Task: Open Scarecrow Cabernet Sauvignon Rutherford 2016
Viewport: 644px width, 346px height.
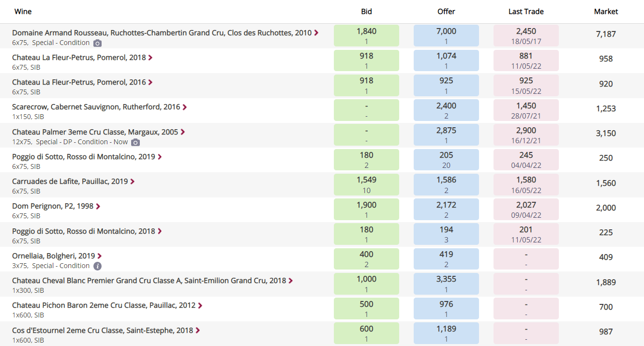Action: [96, 107]
